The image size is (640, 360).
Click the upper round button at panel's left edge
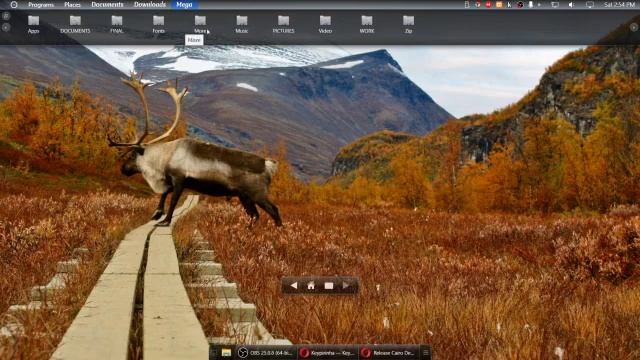tap(6, 16)
